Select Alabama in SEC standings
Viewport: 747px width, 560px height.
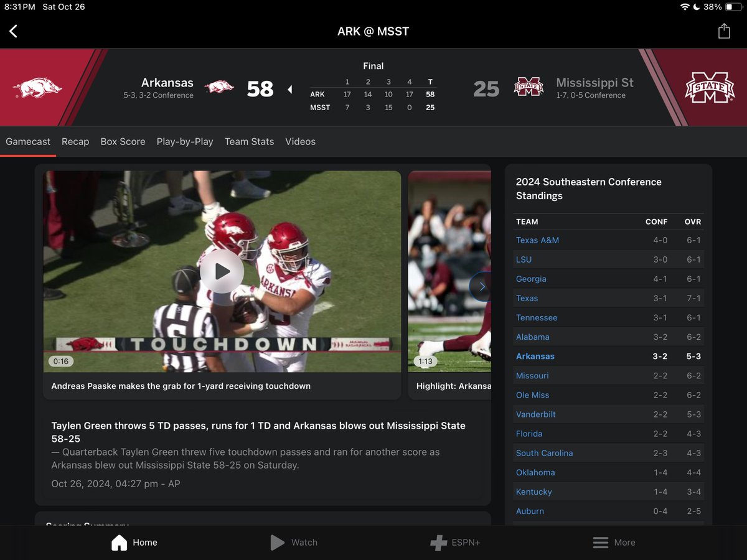coord(533,337)
